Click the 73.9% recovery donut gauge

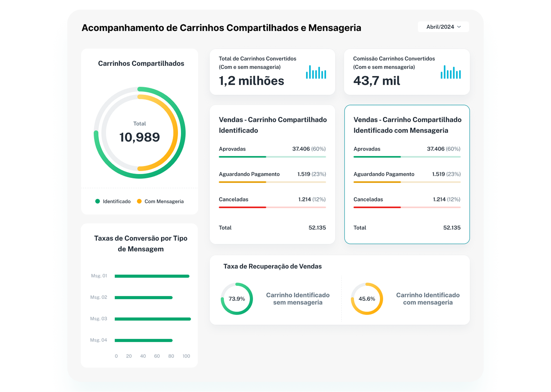[237, 299]
